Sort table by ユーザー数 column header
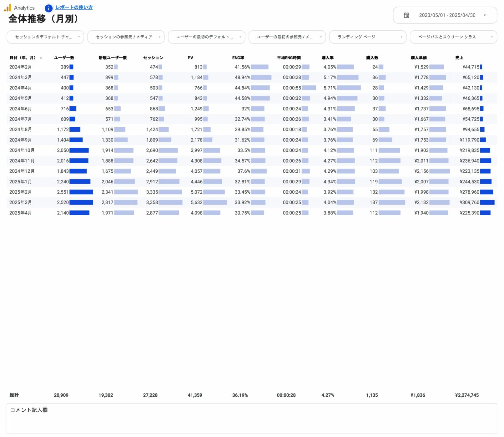Image resolution: width=504 pixels, height=437 pixels. coord(64,58)
